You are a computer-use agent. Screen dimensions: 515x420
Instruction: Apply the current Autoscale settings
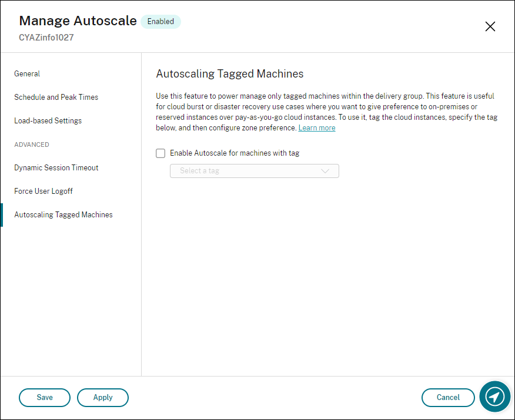click(x=103, y=398)
